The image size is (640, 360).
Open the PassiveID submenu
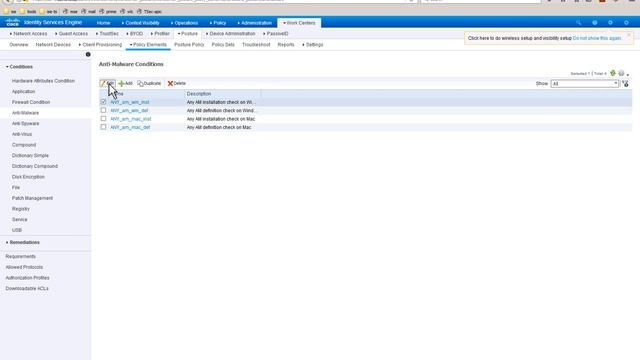coord(276,33)
